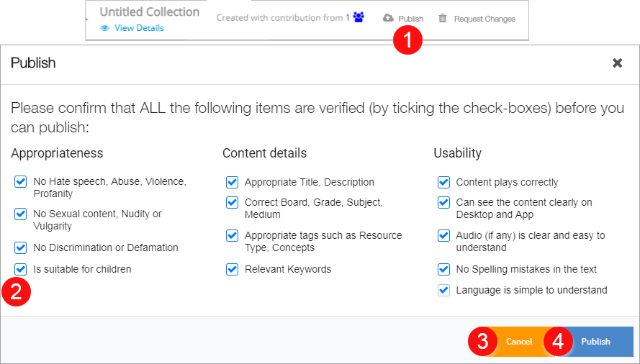Toggle Is suitable for children checkbox

click(21, 269)
